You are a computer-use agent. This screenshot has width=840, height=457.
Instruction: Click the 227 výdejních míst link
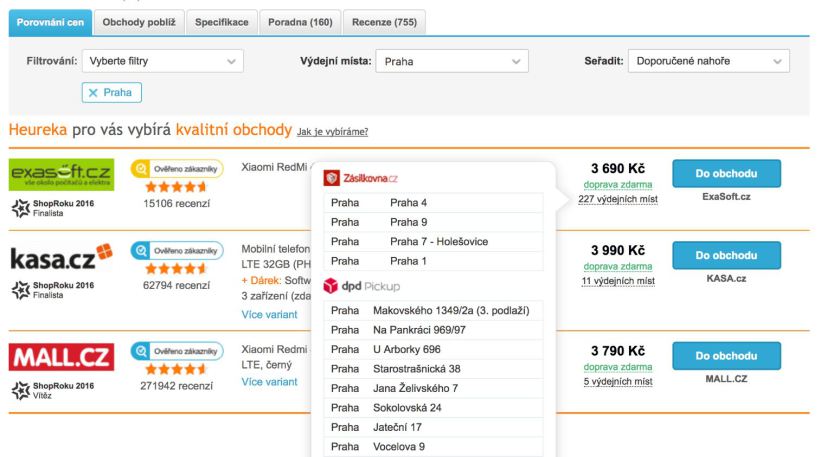pyautogui.click(x=618, y=199)
